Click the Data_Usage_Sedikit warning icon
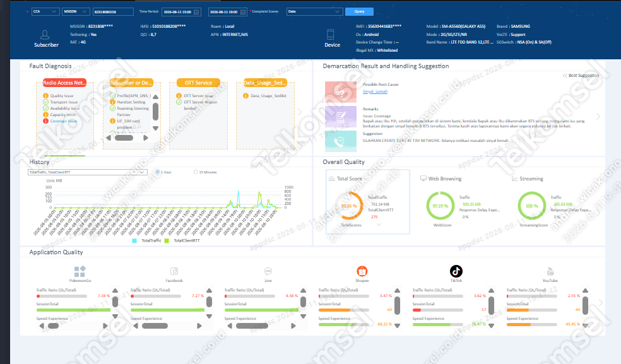This screenshot has width=621, height=364. point(245,96)
